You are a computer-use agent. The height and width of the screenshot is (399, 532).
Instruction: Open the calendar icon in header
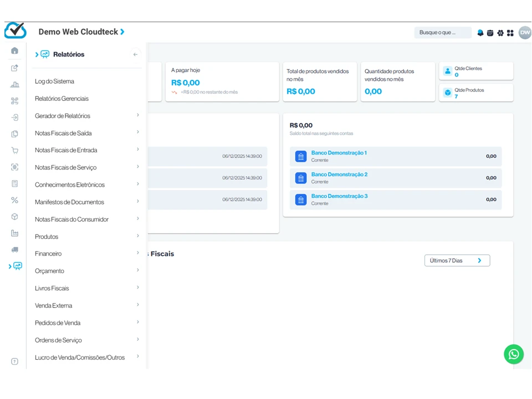point(490,33)
